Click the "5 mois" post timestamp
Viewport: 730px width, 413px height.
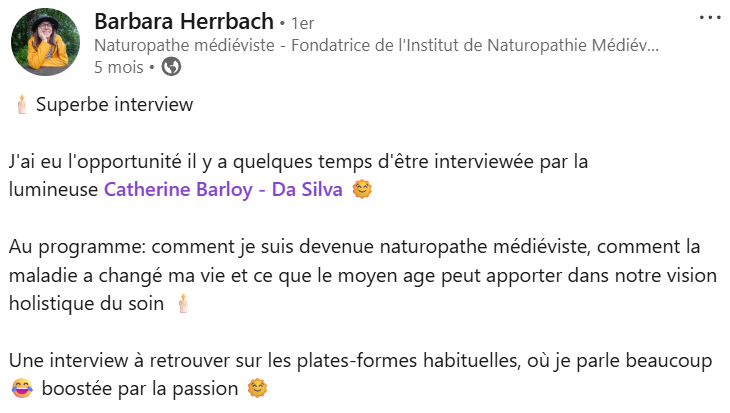point(118,67)
